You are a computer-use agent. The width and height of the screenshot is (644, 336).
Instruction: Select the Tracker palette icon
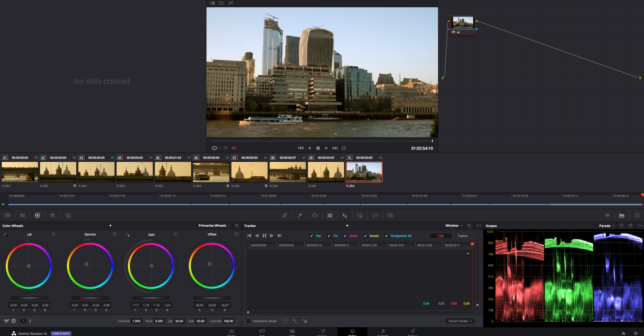coord(330,215)
